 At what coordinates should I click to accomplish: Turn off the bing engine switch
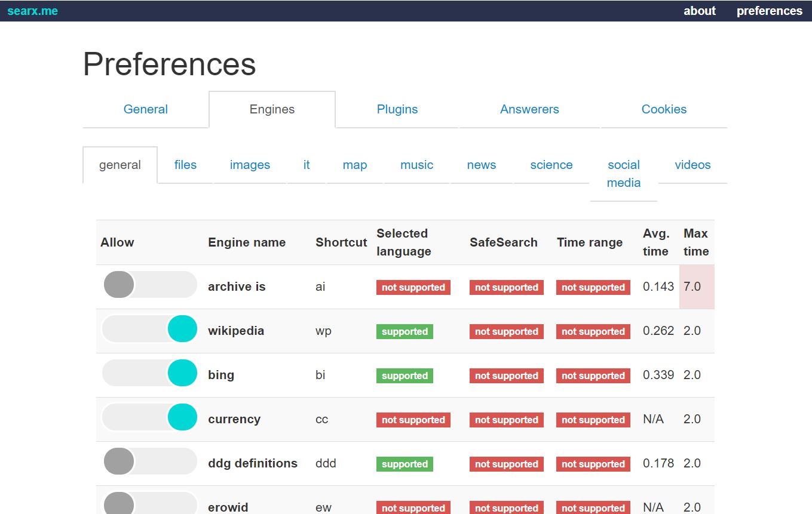coord(149,373)
